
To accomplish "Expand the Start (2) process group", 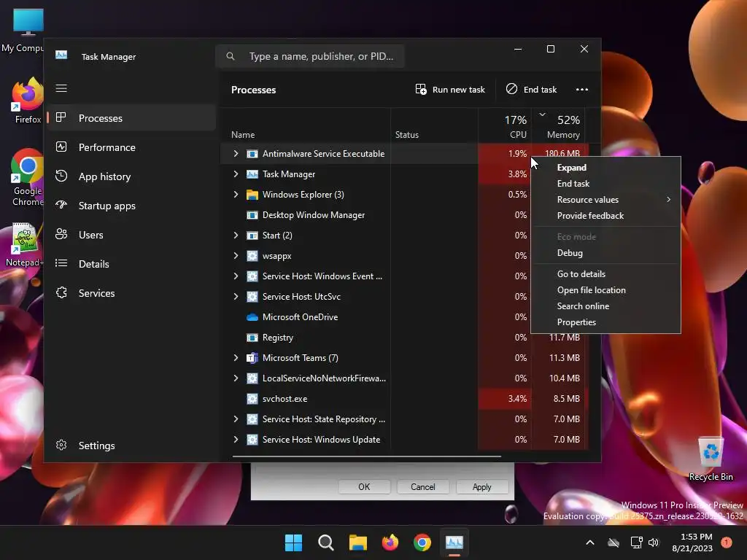I will pyautogui.click(x=236, y=236).
